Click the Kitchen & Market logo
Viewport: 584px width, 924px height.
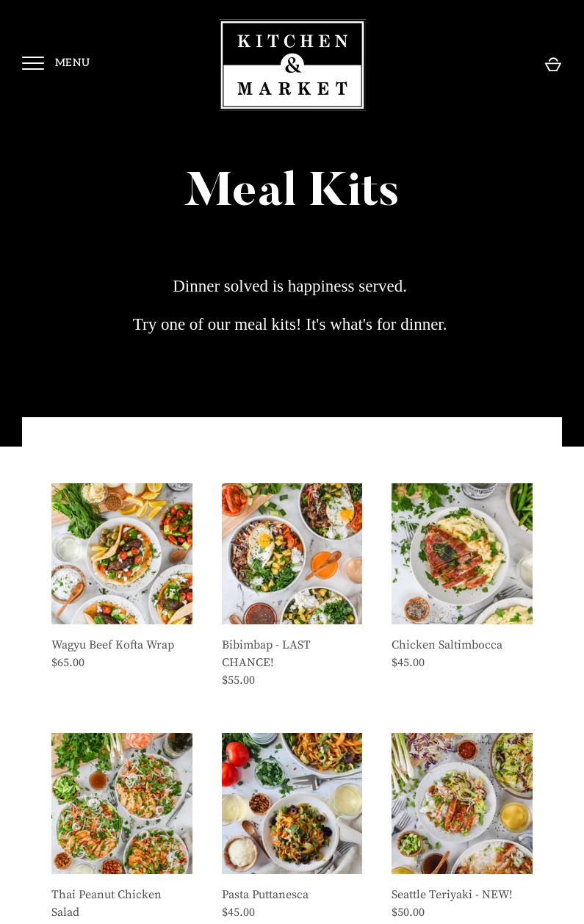[x=292, y=65]
